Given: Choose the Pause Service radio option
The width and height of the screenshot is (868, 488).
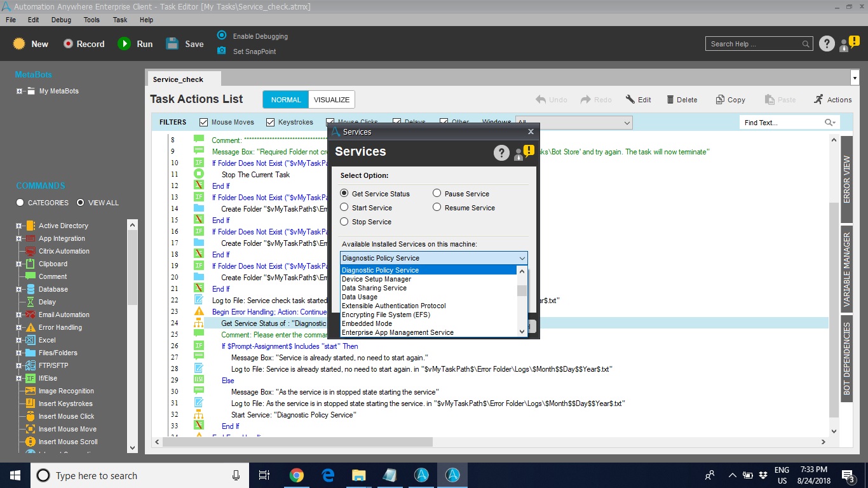Looking at the screenshot, I should click(x=437, y=193).
